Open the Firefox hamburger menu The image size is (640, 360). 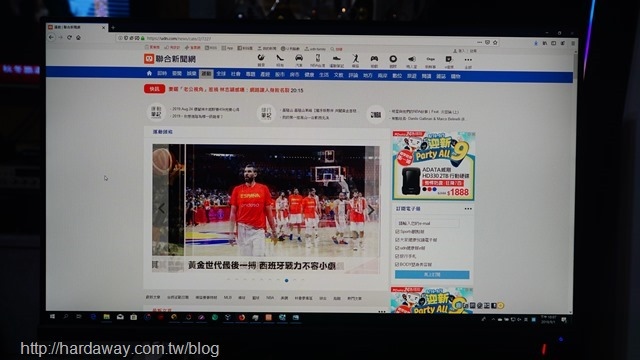573,43
